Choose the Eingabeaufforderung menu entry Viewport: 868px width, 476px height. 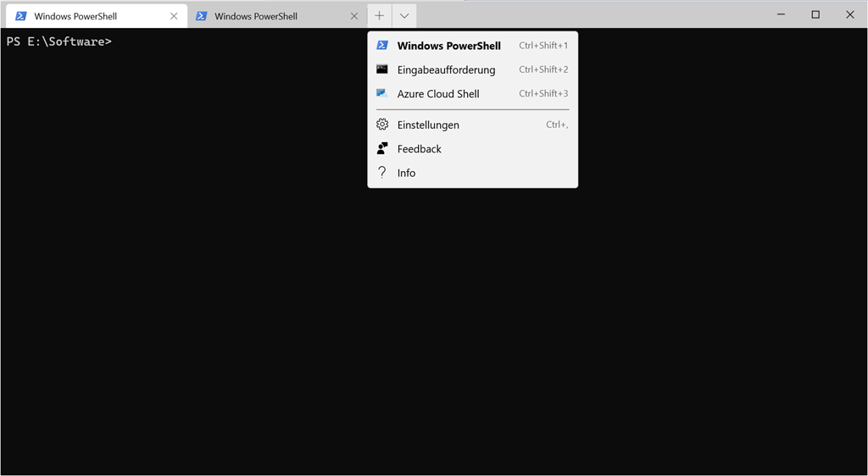446,69
